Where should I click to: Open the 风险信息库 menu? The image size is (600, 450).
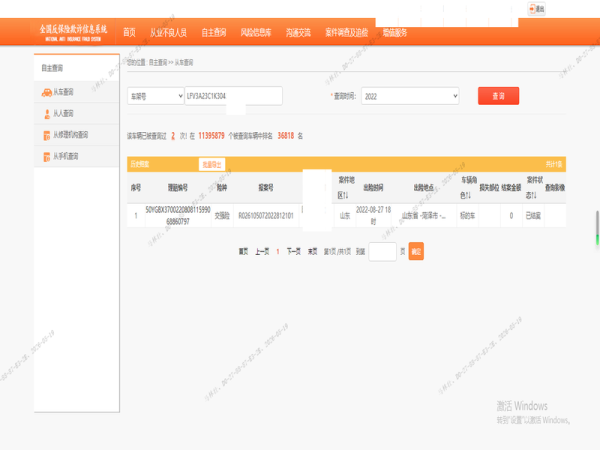coord(256,33)
